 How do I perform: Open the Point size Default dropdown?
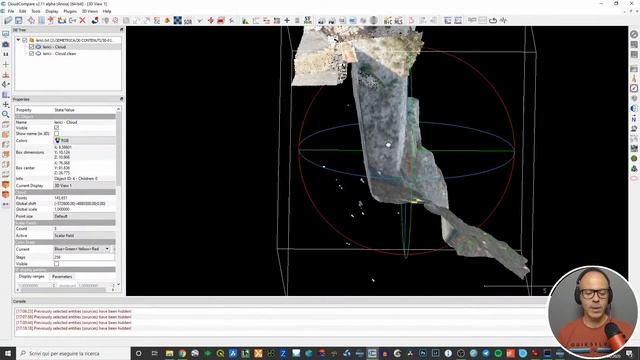84,216
